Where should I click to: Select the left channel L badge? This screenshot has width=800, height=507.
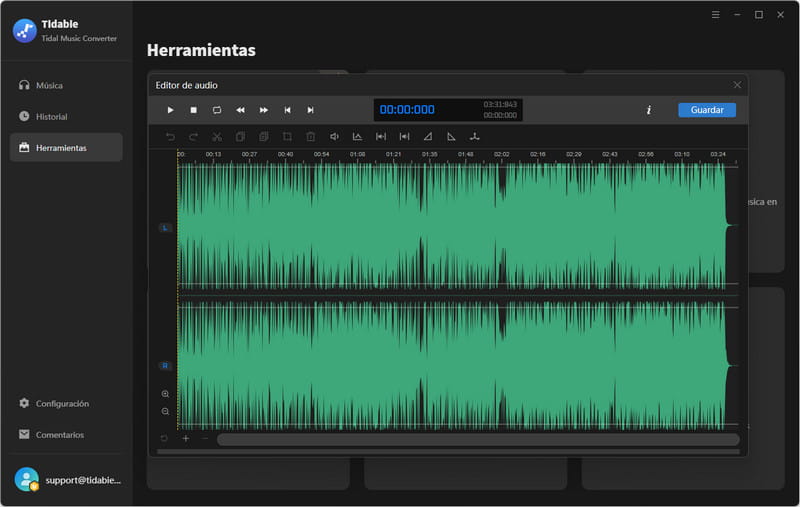click(165, 228)
